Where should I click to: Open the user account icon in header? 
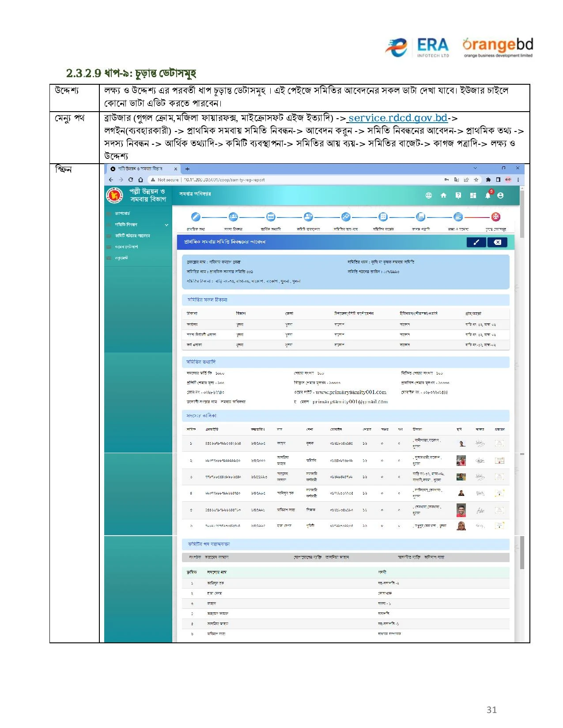(500, 195)
